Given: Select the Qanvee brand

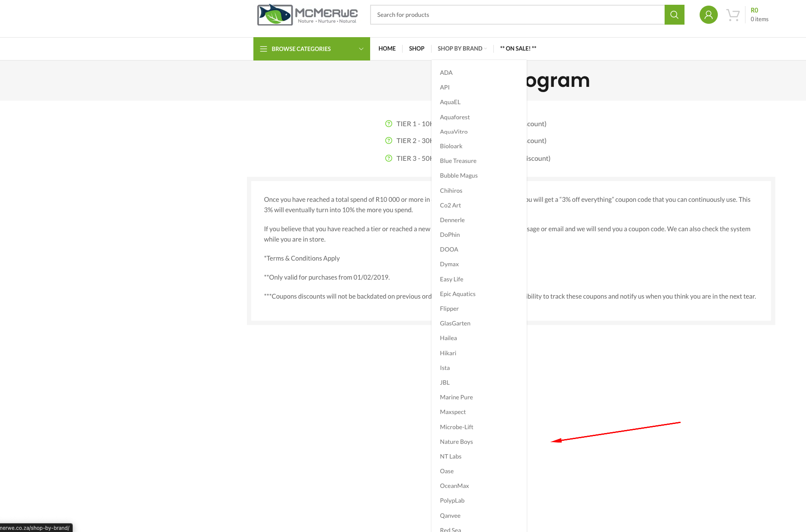Looking at the screenshot, I should pyautogui.click(x=450, y=516).
